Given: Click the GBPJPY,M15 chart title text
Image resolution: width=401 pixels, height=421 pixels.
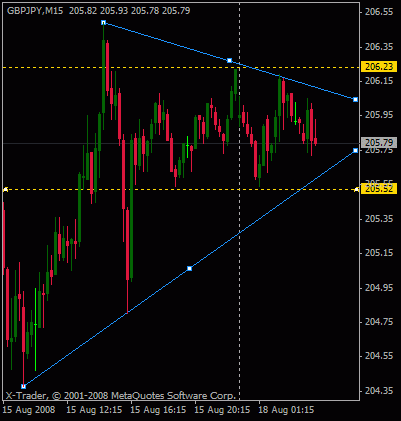Looking at the screenshot, I should [x=35, y=11].
